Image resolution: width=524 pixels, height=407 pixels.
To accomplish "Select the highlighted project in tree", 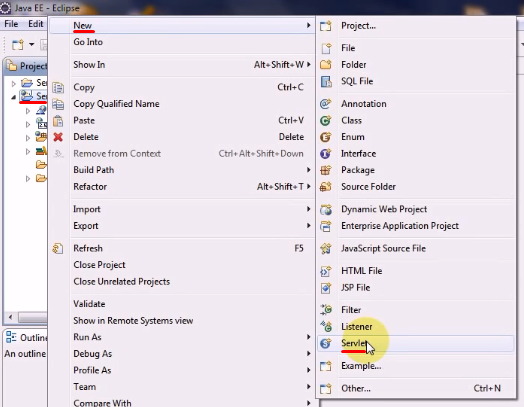I will pos(34,96).
